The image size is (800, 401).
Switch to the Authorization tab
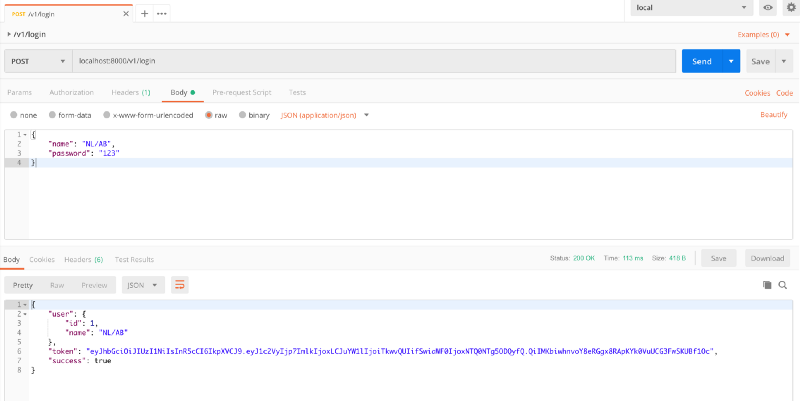(71, 92)
